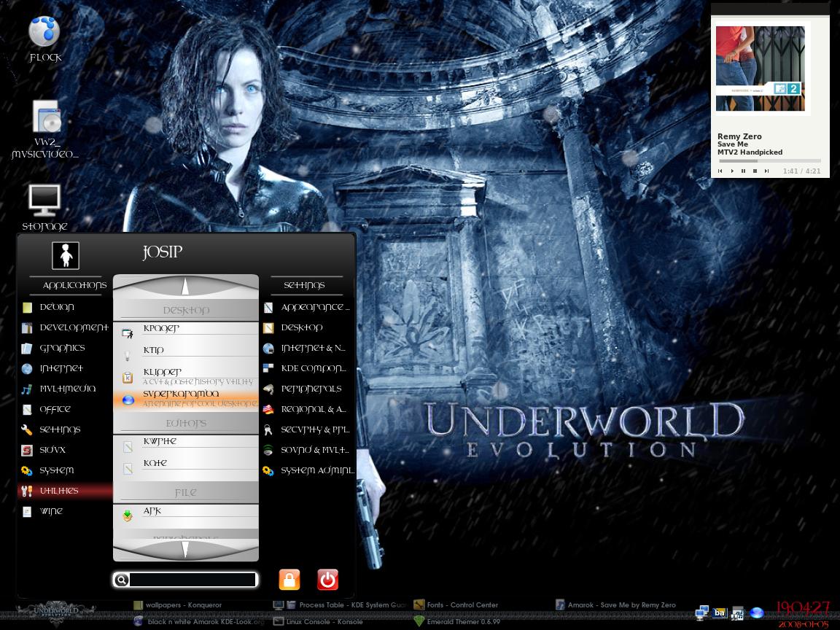The height and width of the screenshot is (630, 840).
Task: Open the Storage desktop icon
Action: [x=44, y=207]
